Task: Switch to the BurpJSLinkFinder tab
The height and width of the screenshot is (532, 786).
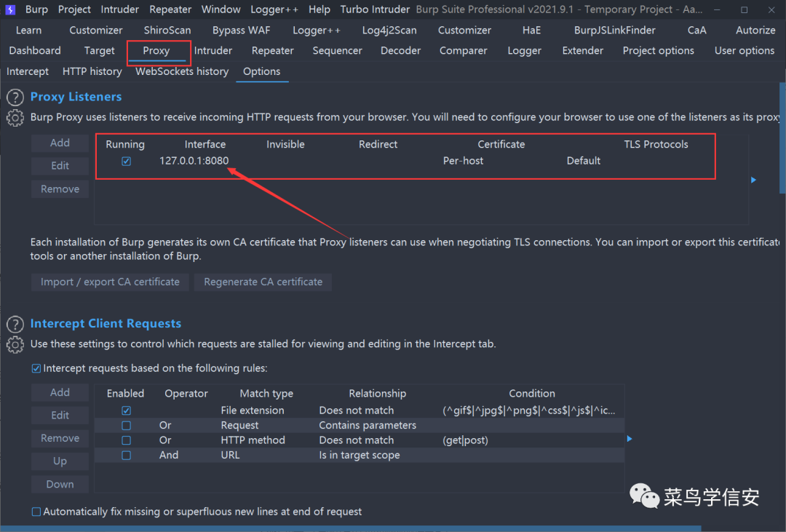Action: tap(614, 30)
